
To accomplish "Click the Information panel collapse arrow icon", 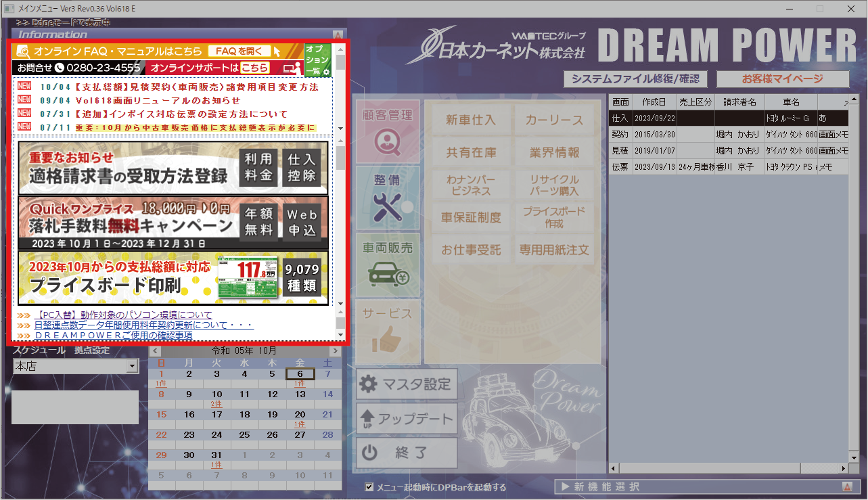I will tap(337, 34).
